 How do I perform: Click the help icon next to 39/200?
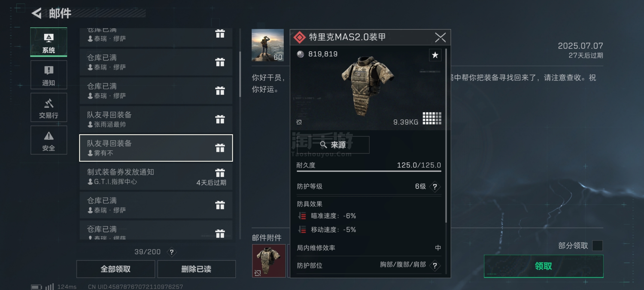[x=171, y=252]
